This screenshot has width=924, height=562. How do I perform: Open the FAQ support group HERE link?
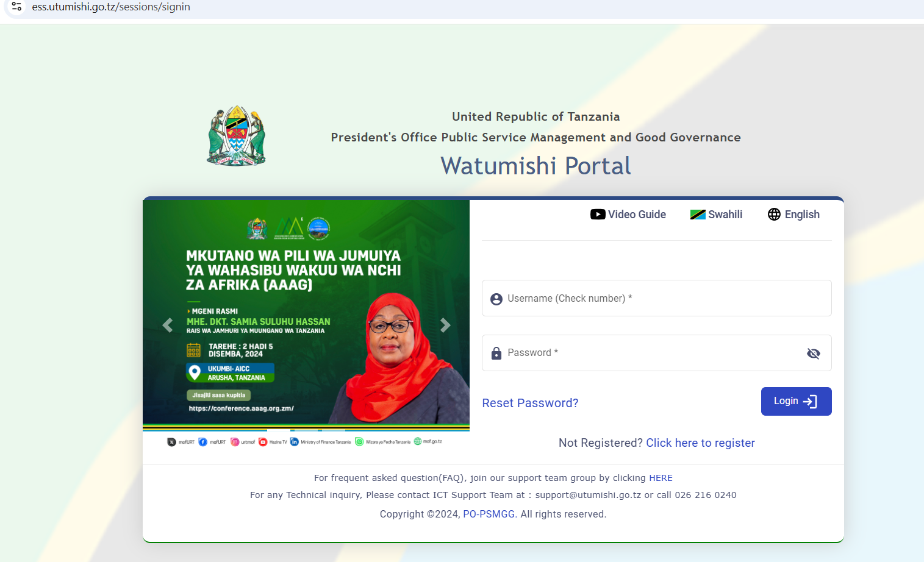pyautogui.click(x=661, y=478)
